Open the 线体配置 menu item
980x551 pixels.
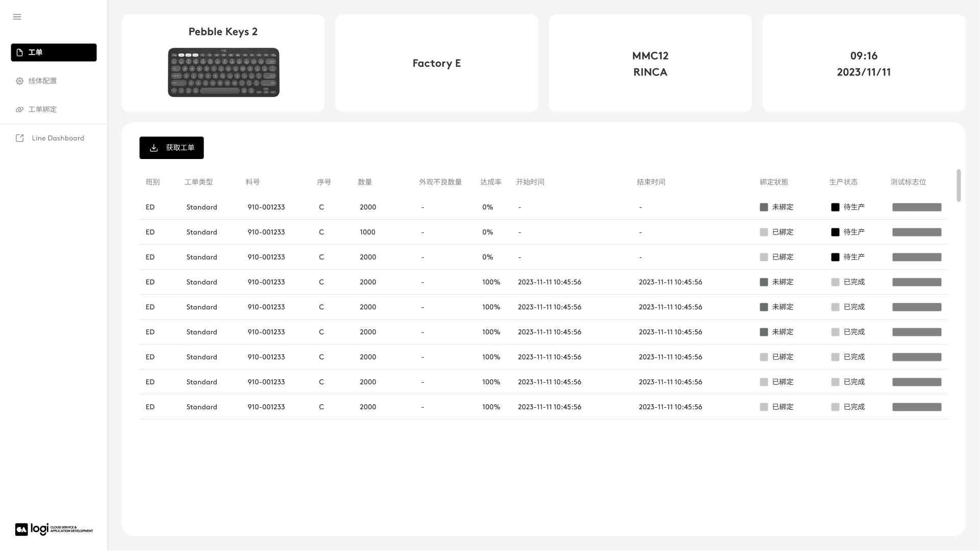[43, 81]
